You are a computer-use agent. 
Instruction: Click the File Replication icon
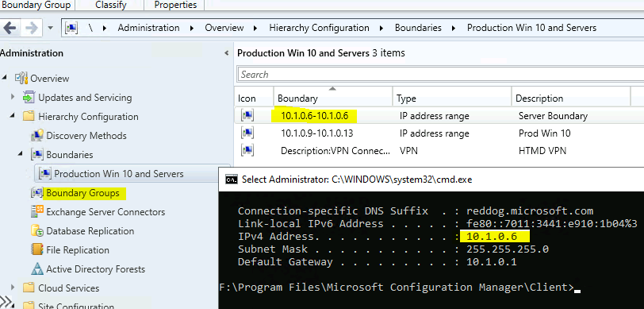point(37,249)
